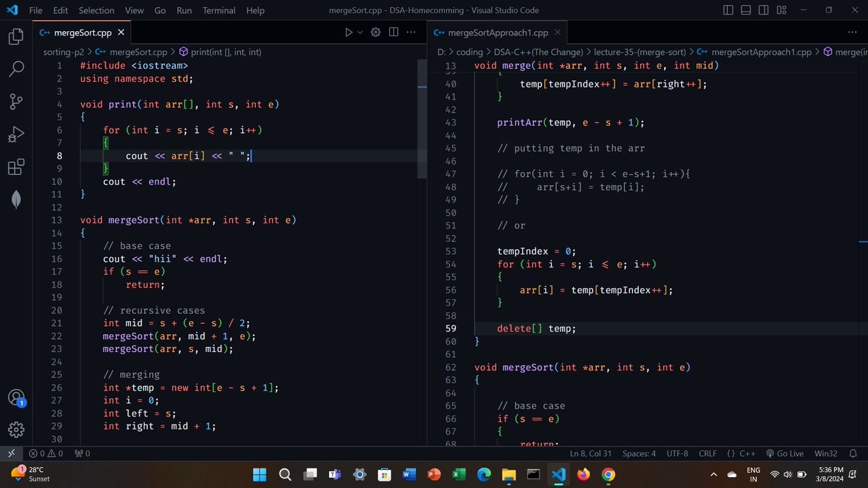868x488 pixels.
Task: Toggle the Secondary Side Bar layout button
Action: (x=763, y=10)
